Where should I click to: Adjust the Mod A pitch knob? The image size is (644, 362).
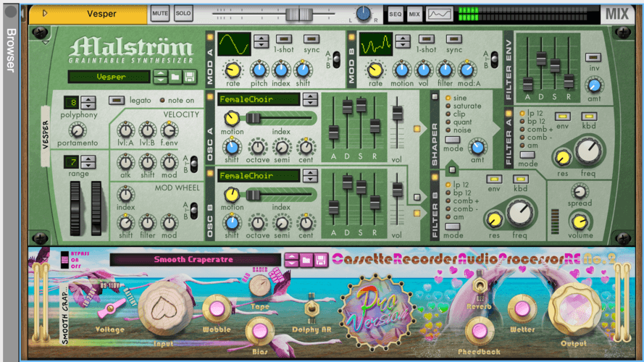[x=259, y=70]
